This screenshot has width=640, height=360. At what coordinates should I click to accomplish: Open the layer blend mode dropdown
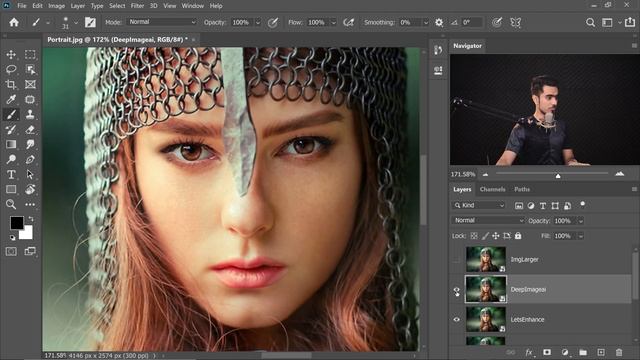[x=488, y=220]
